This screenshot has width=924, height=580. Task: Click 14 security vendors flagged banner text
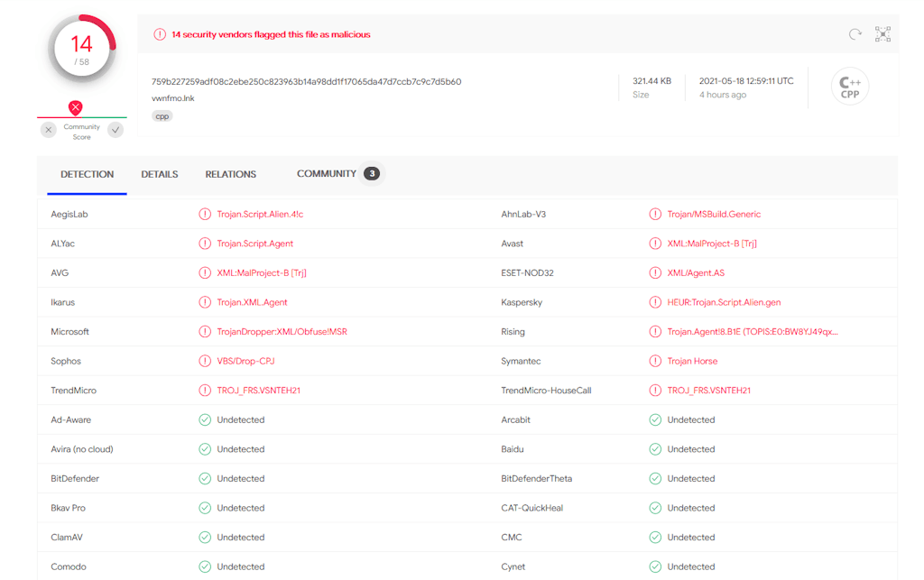[x=271, y=35]
